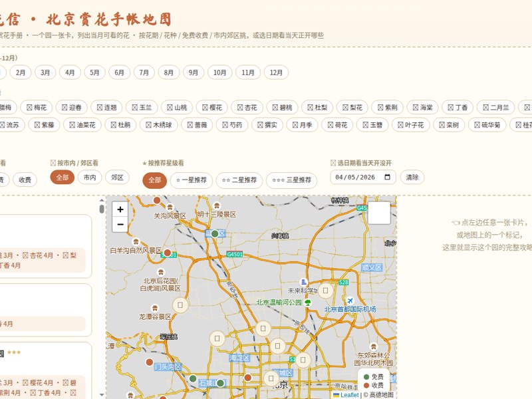Image resolution: width=532 pixels, height=399 pixels.
Task: Select beige marker next to 未来科学城
Action: [x=325, y=291]
